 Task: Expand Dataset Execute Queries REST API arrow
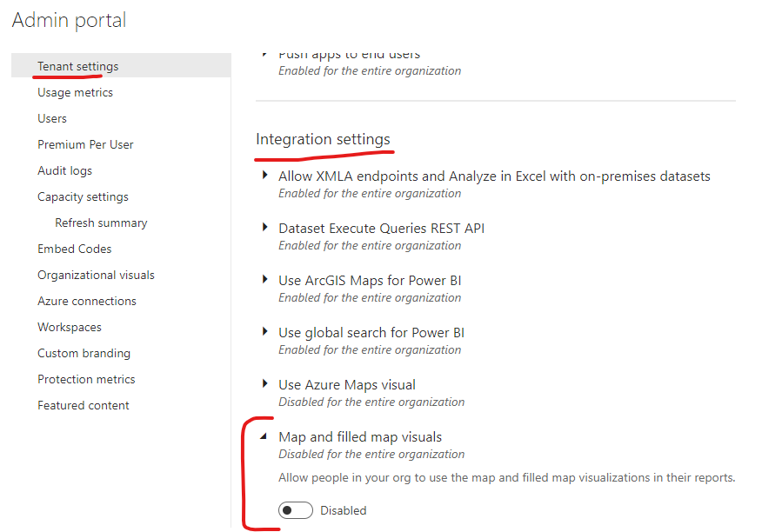point(264,228)
